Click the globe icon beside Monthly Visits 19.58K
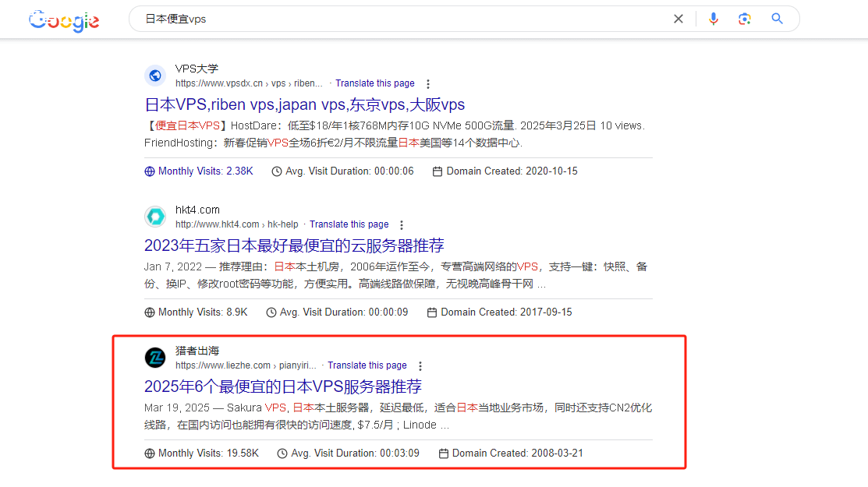This screenshot has width=868, height=487. pyautogui.click(x=150, y=453)
